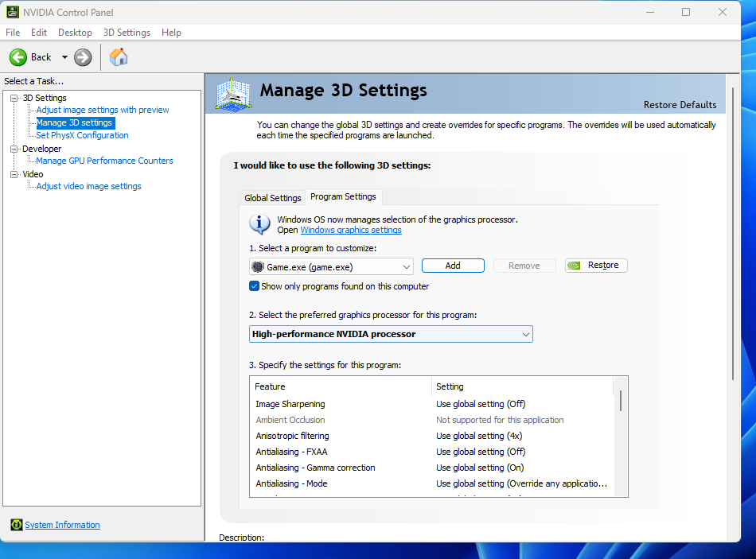
Task: Open the System Information link
Action: pos(63,525)
